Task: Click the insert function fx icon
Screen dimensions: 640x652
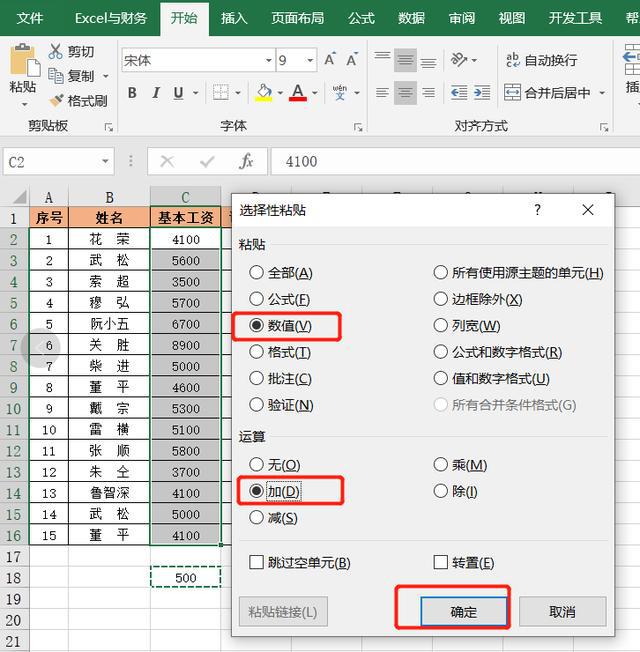Action: tap(246, 161)
